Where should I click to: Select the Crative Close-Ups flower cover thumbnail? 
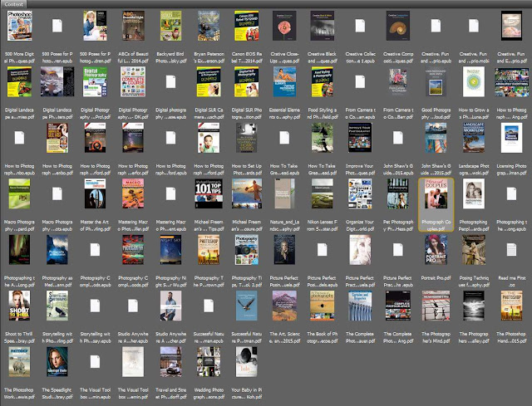tap(284, 26)
